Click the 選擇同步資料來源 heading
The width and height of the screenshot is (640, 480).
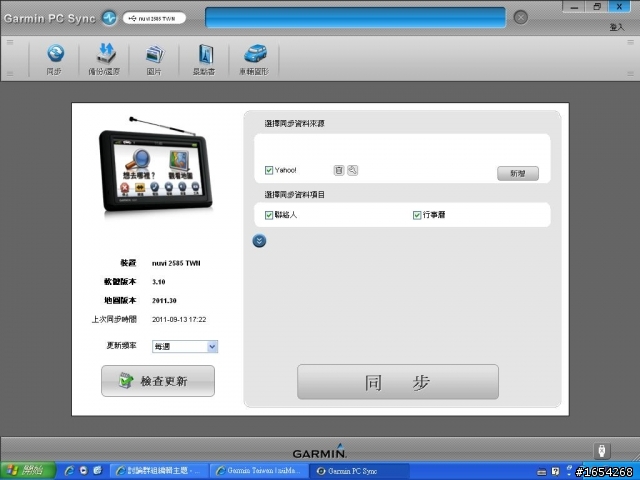coord(294,123)
